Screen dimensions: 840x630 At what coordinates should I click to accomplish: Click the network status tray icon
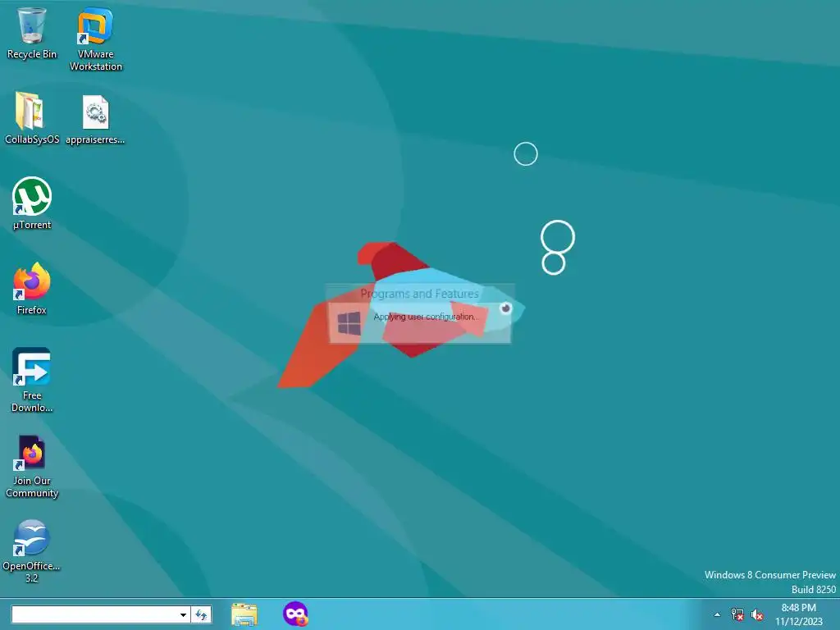737,614
